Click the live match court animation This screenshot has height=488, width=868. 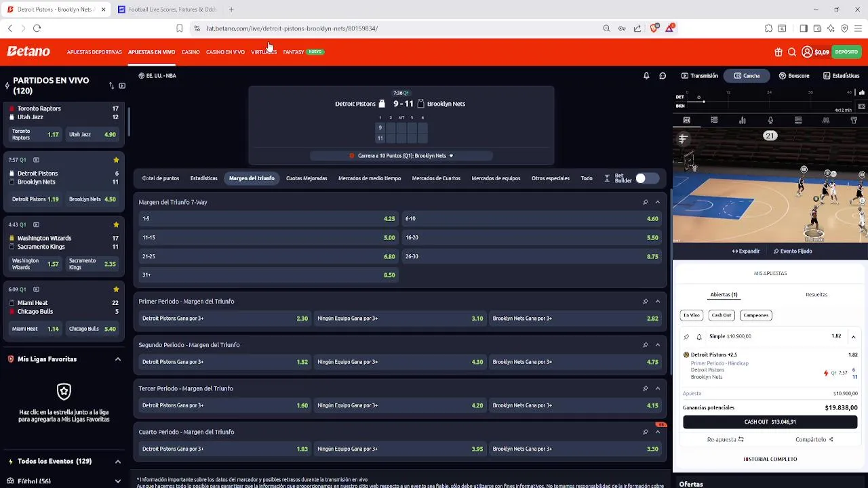click(x=770, y=186)
